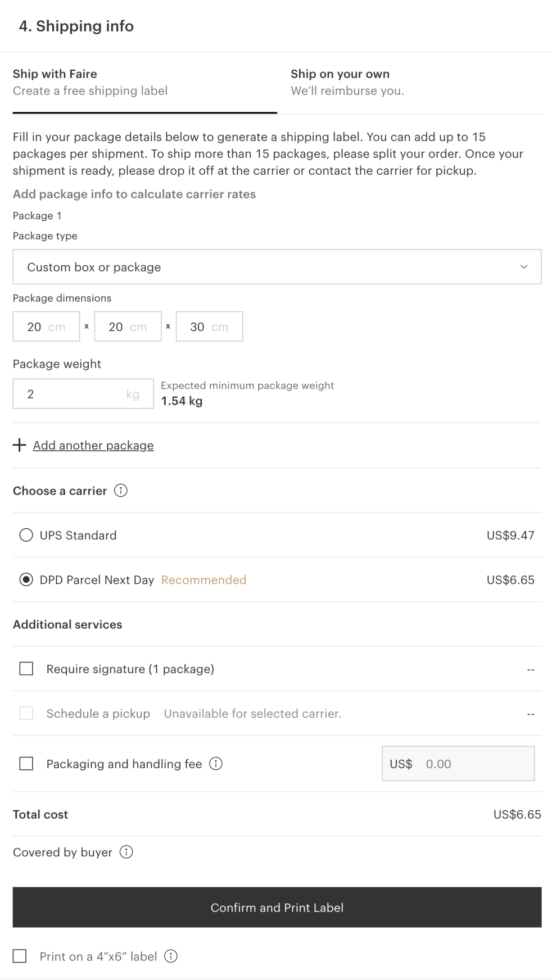This screenshot has height=980, width=552.
Task: Click third dimension field showing 30
Action: point(209,326)
